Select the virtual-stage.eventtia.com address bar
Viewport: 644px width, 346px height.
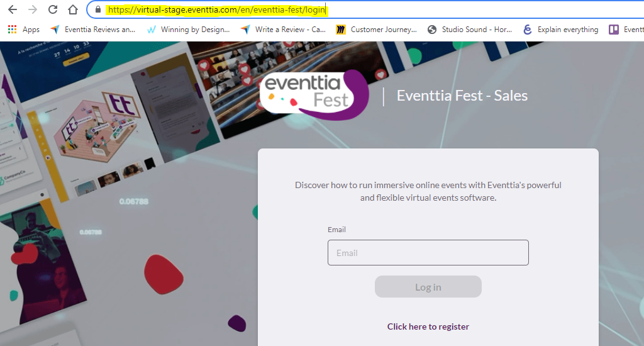(217, 10)
